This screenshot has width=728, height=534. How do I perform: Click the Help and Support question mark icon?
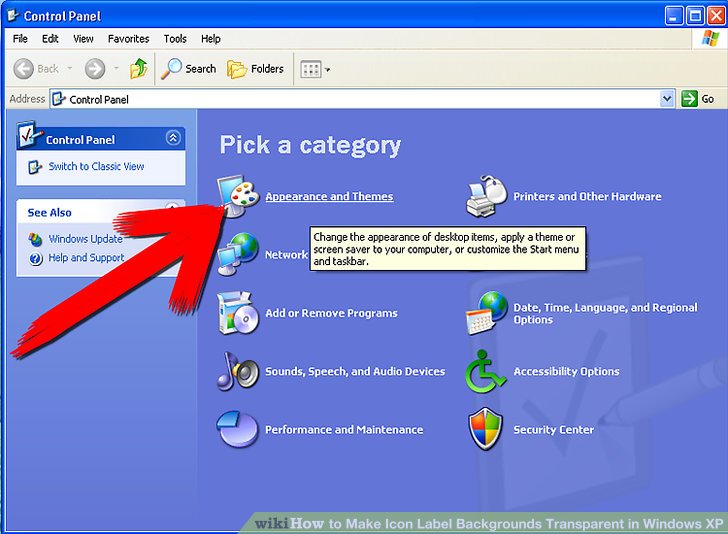pos(36,258)
